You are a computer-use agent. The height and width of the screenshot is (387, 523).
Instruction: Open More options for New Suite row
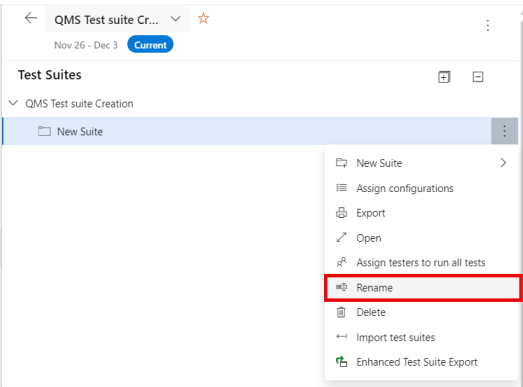click(x=504, y=131)
